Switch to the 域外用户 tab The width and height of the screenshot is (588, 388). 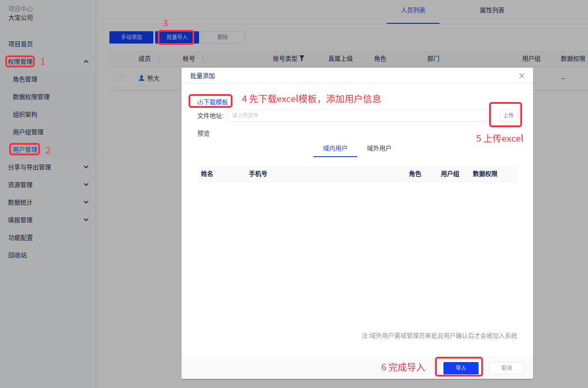[x=379, y=148]
